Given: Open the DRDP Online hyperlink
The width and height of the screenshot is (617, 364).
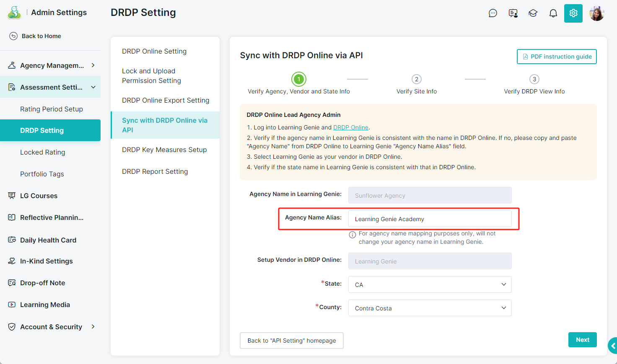Looking at the screenshot, I should (350, 127).
